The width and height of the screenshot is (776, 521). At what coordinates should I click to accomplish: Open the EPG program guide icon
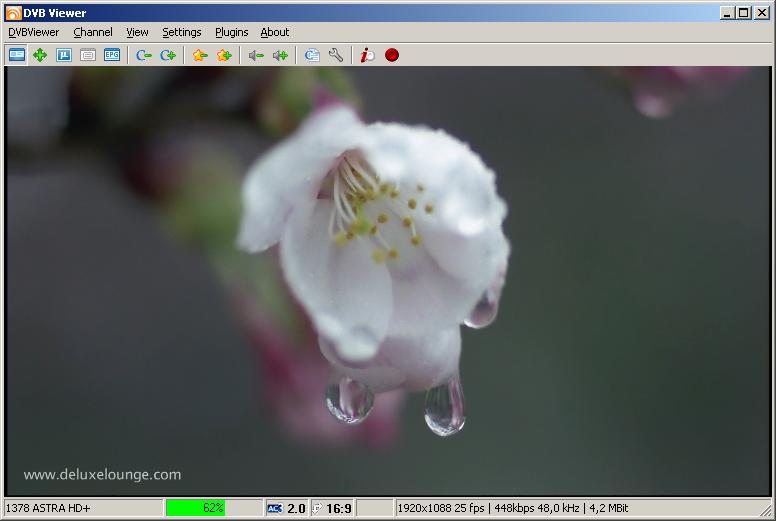click(112, 55)
